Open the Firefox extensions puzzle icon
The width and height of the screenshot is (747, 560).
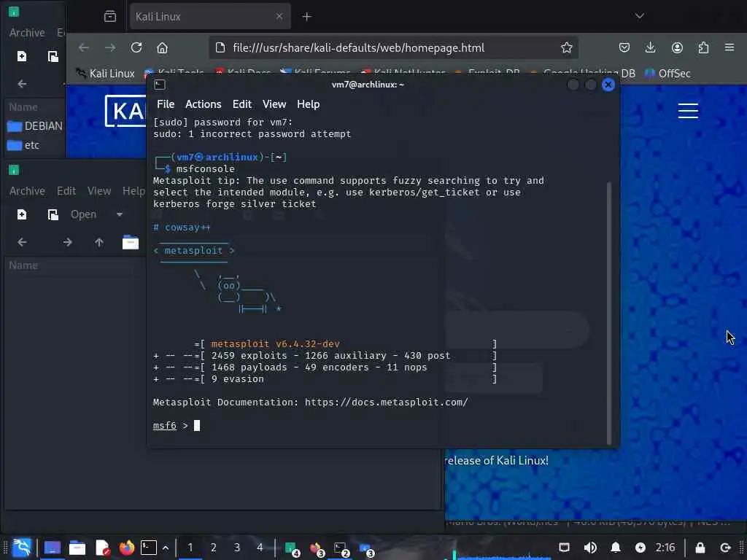click(703, 47)
